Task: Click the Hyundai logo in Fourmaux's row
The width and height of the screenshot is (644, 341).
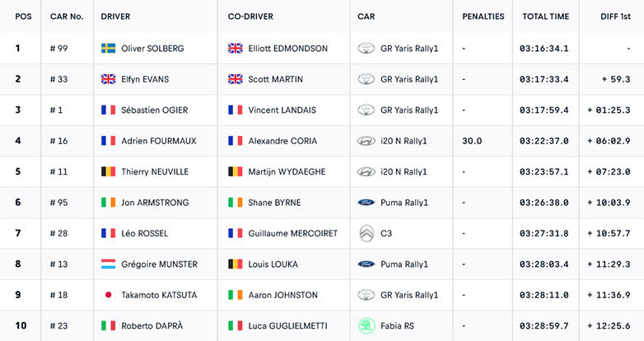Action: pos(366,141)
